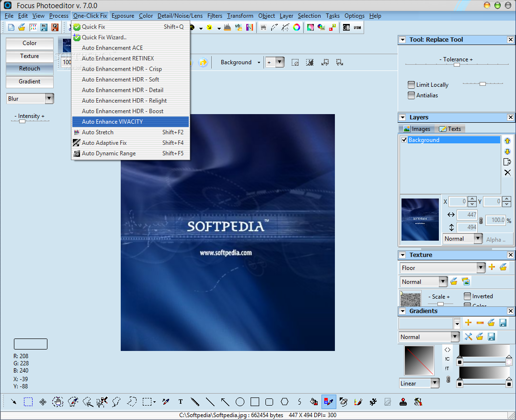516x420 pixels.
Task: Select the highlighted Replace color tool
Action: (328, 402)
